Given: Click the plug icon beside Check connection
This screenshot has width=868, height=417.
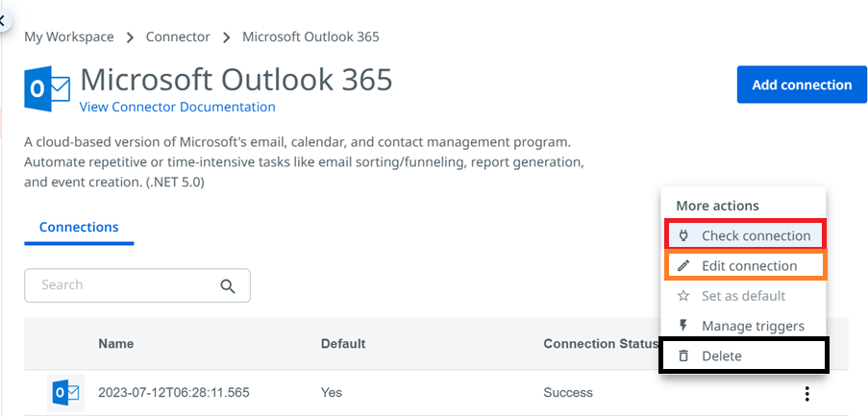Looking at the screenshot, I should click(x=683, y=235).
